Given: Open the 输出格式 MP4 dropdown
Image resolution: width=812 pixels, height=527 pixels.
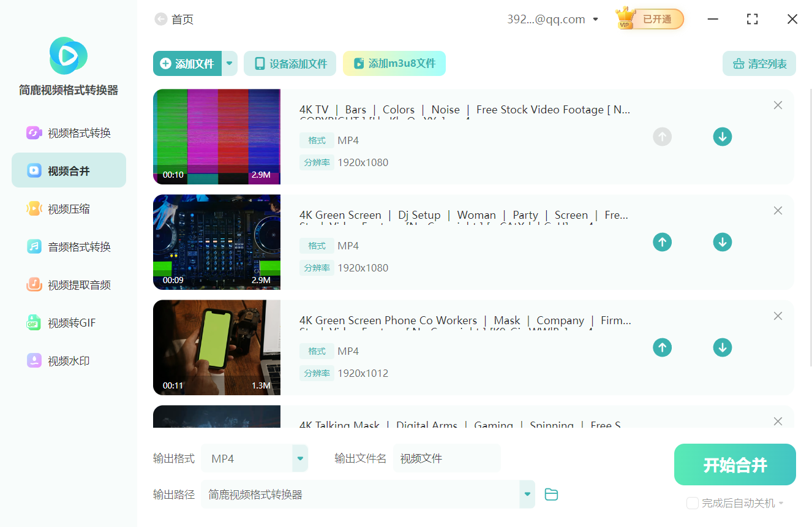Looking at the screenshot, I should [300, 458].
